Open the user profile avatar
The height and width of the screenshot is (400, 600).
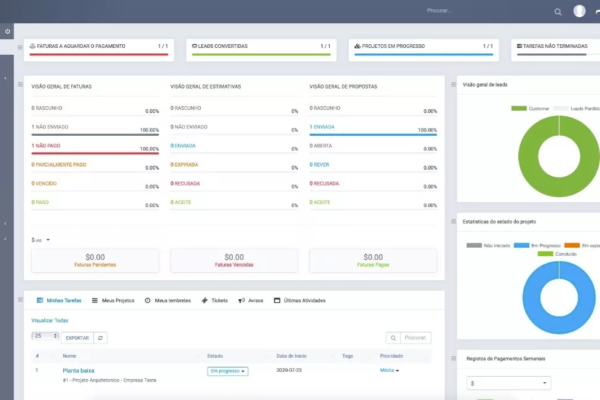coord(580,11)
